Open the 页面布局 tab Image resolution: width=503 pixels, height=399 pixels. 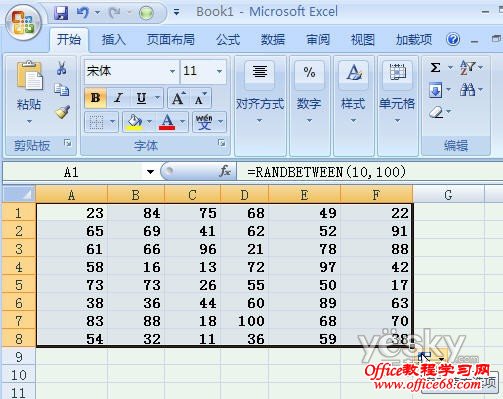(171, 40)
